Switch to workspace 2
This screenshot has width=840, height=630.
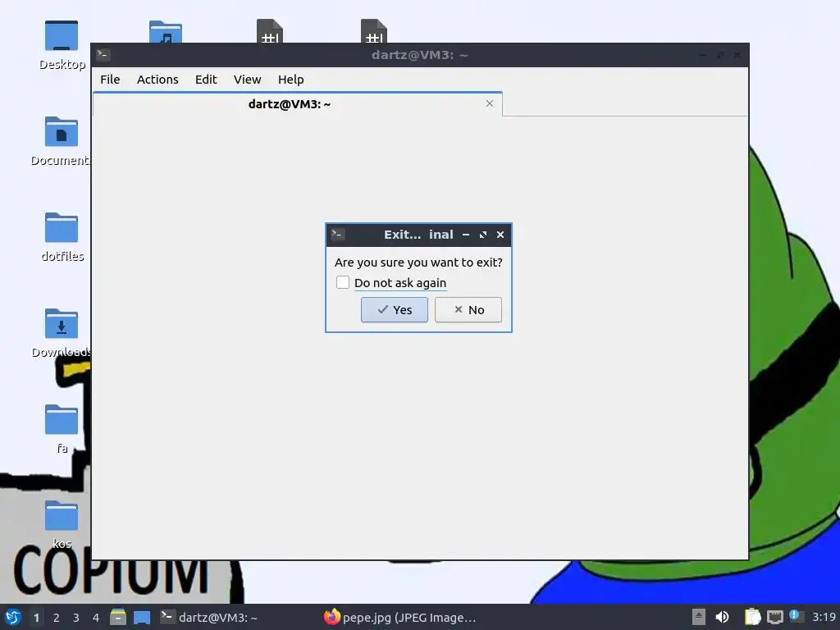tap(57, 618)
